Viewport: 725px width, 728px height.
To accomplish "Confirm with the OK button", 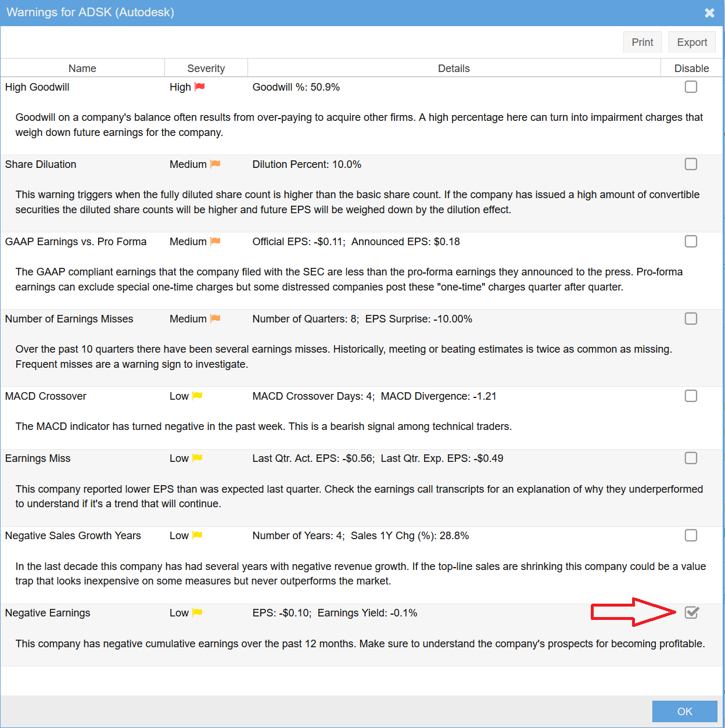I will 684,711.
